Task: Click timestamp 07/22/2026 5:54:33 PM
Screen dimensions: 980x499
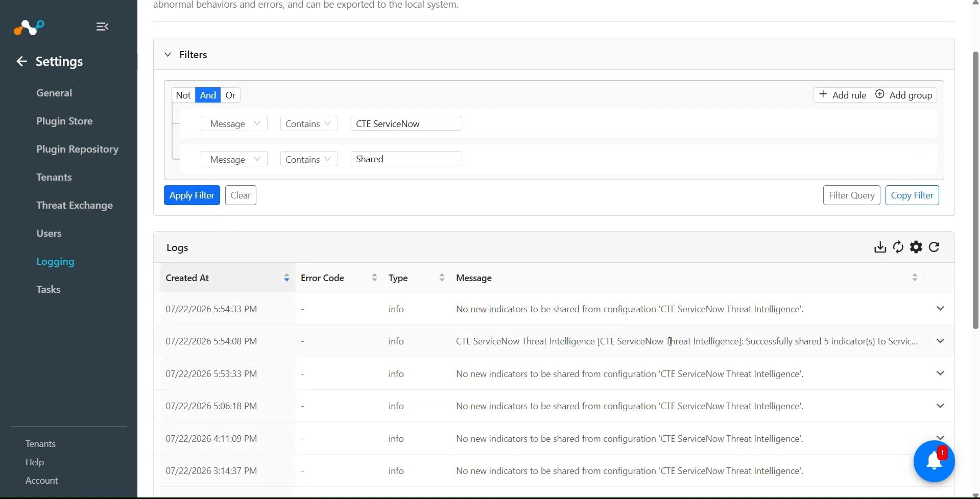Action: tap(211, 309)
